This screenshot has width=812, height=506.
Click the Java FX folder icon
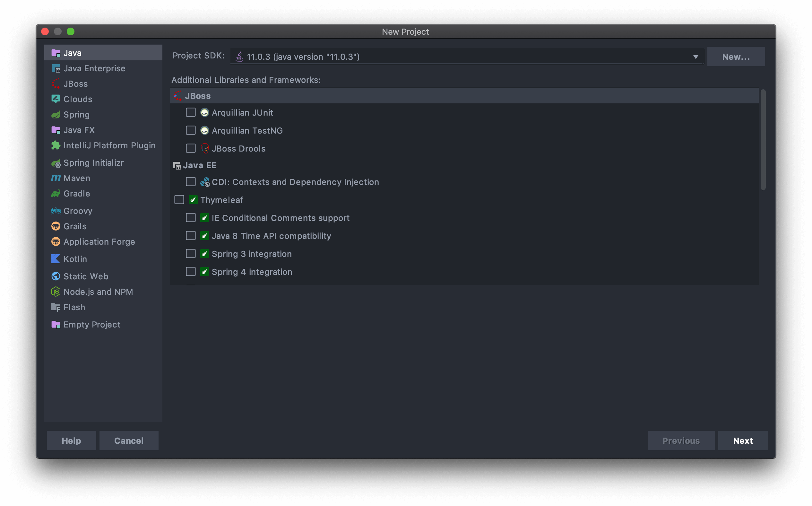(x=56, y=130)
